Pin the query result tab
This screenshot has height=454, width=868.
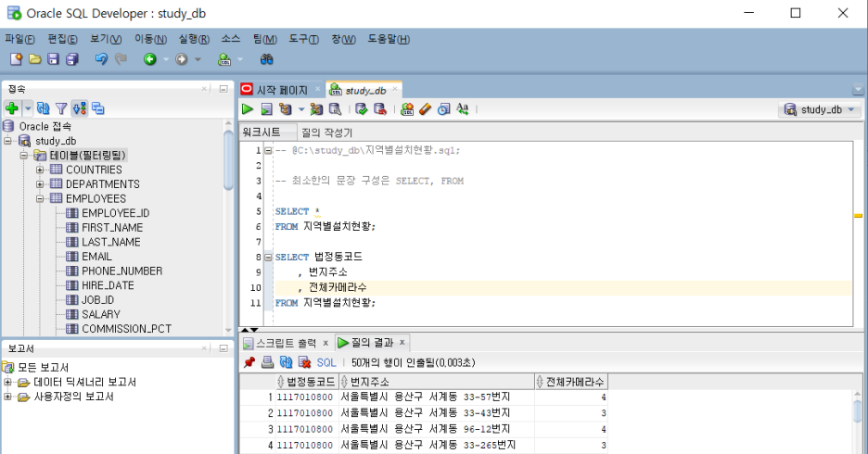pyautogui.click(x=249, y=362)
